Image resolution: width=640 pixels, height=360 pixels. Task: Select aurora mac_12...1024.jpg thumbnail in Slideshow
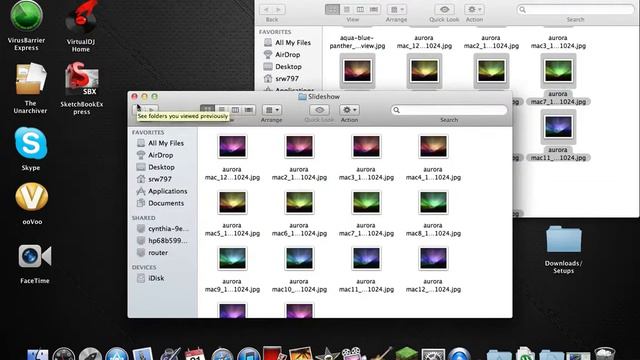pyautogui.click(x=232, y=147)
